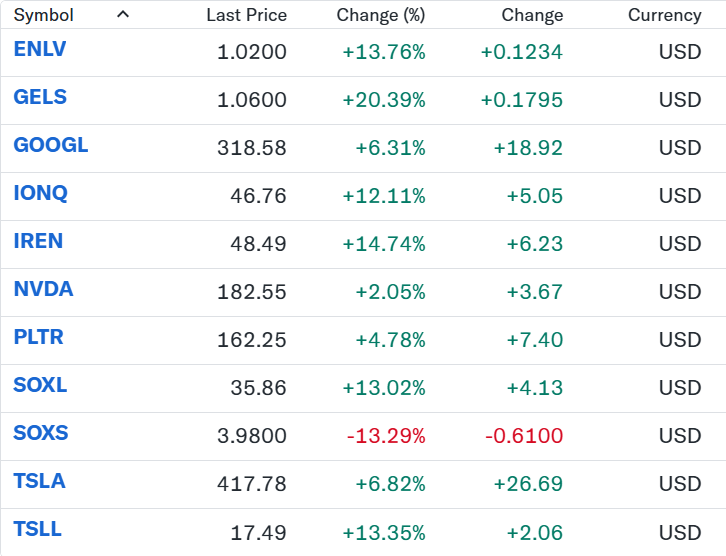Open the PLTR ticker link

click(x=38, y=337)
